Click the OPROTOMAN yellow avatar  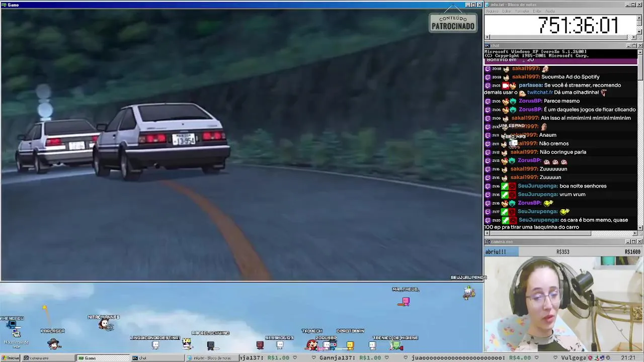pos(350,345)
